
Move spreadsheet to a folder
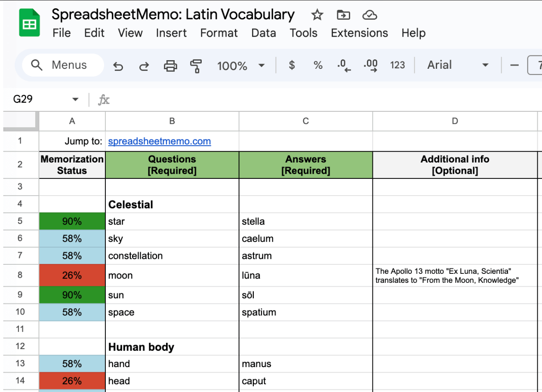point(343,15)
